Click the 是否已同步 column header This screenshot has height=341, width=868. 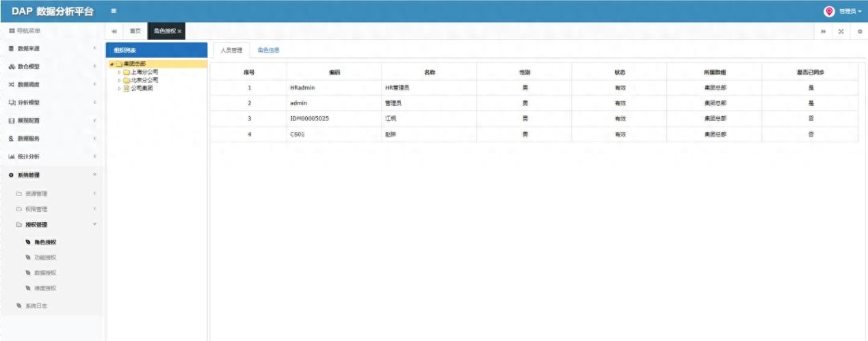tap(811, 72)
